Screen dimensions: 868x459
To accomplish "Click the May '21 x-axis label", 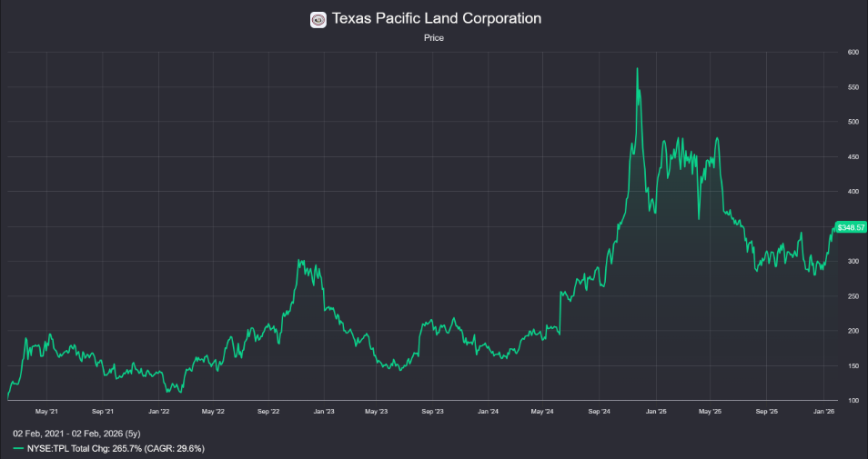I will [46, 412].
